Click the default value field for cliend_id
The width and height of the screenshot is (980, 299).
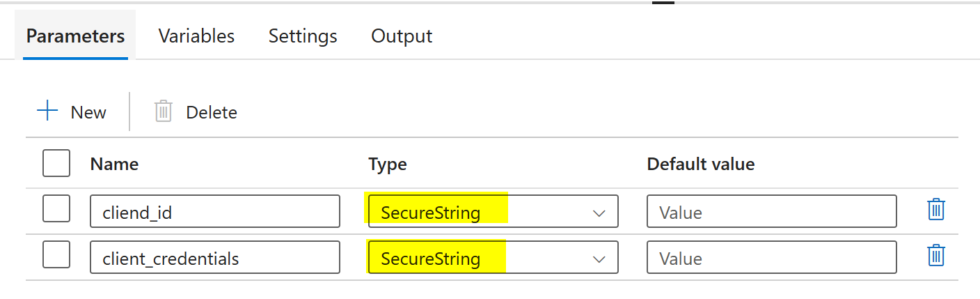click(x=771, y=211)
